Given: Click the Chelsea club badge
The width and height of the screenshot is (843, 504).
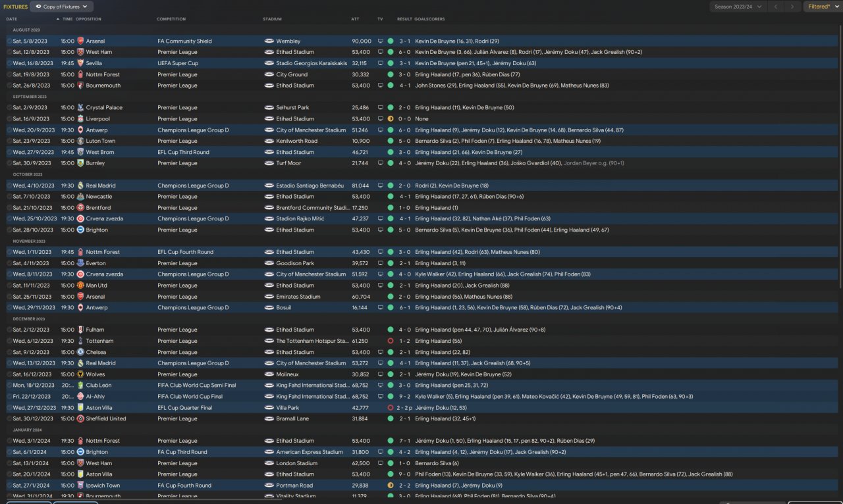Looking at the screenshot, I should coord(80,352).
